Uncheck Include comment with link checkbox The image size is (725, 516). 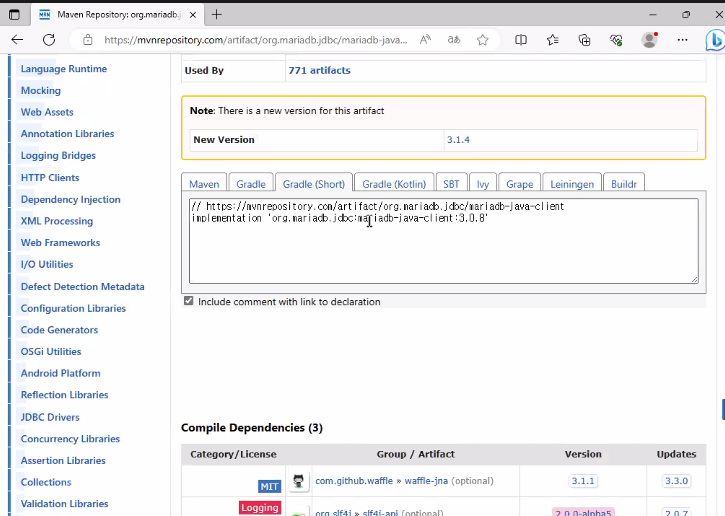(189, 301)
